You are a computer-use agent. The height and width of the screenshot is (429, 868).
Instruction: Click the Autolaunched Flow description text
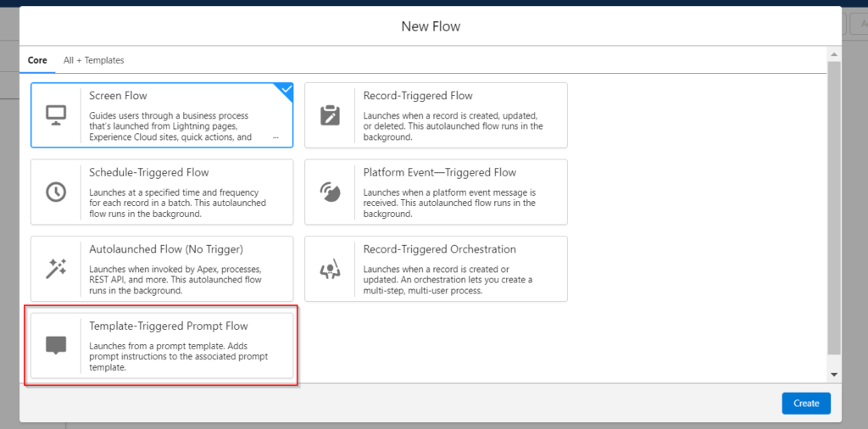click(175, 280)
